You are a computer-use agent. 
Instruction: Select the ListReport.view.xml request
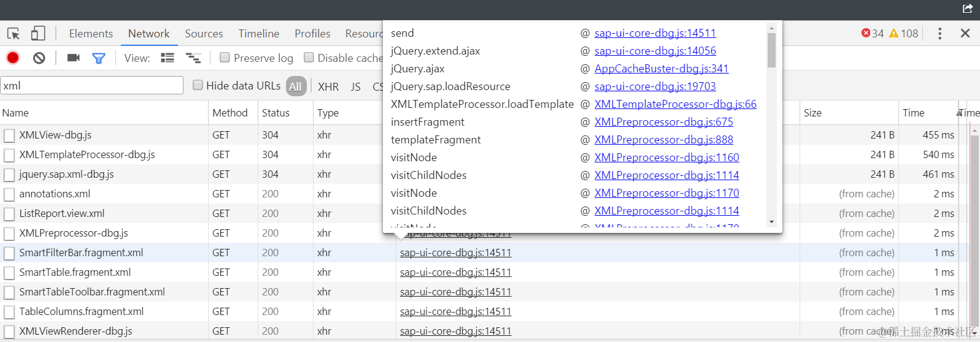[61, 213]
